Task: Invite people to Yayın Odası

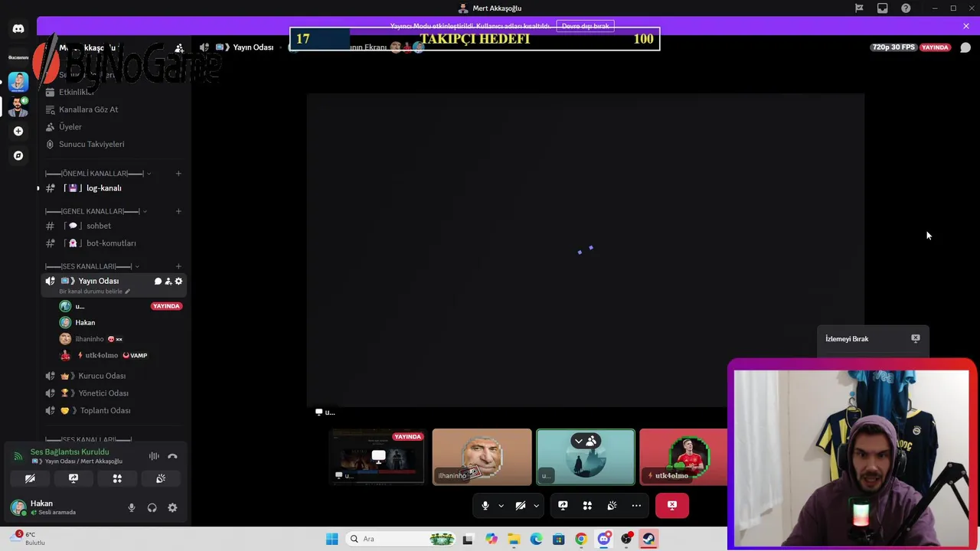Action: coord(168,282)
